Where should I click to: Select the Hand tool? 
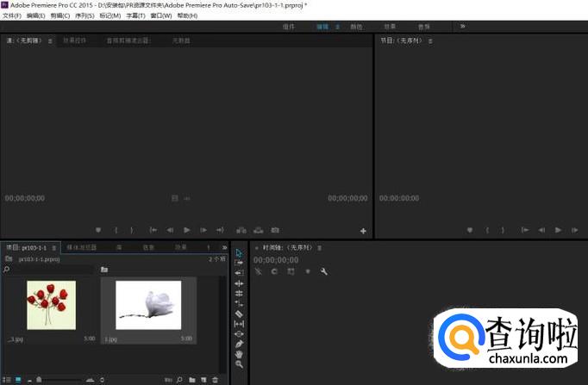(x=239, y=354)
